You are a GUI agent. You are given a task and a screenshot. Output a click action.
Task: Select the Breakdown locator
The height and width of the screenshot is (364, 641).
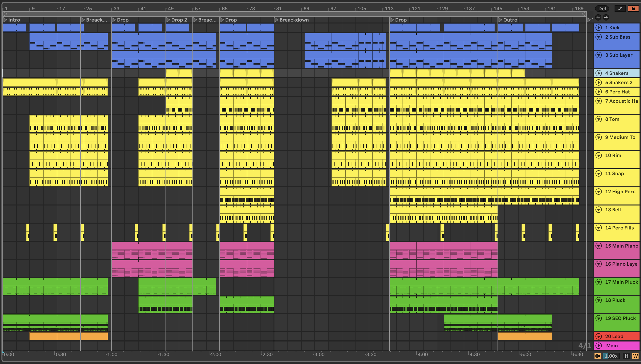(291, 20)
